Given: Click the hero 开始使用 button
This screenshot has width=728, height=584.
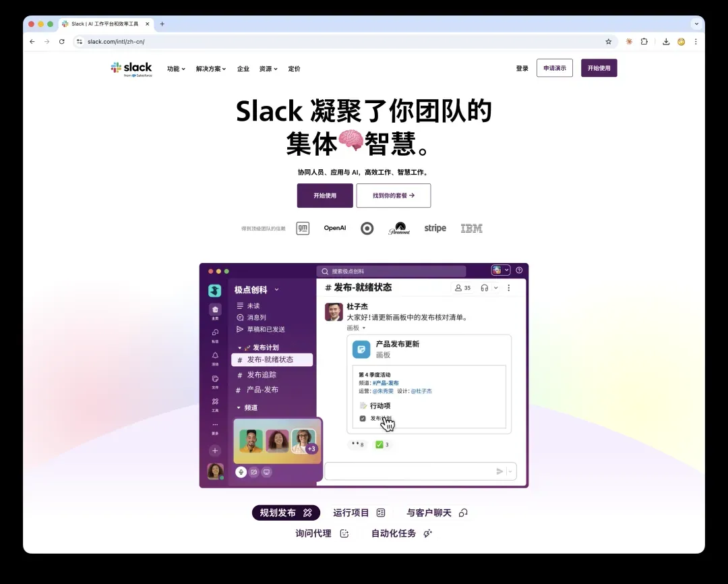Looking at the screenshot, I should pos(325,196).
